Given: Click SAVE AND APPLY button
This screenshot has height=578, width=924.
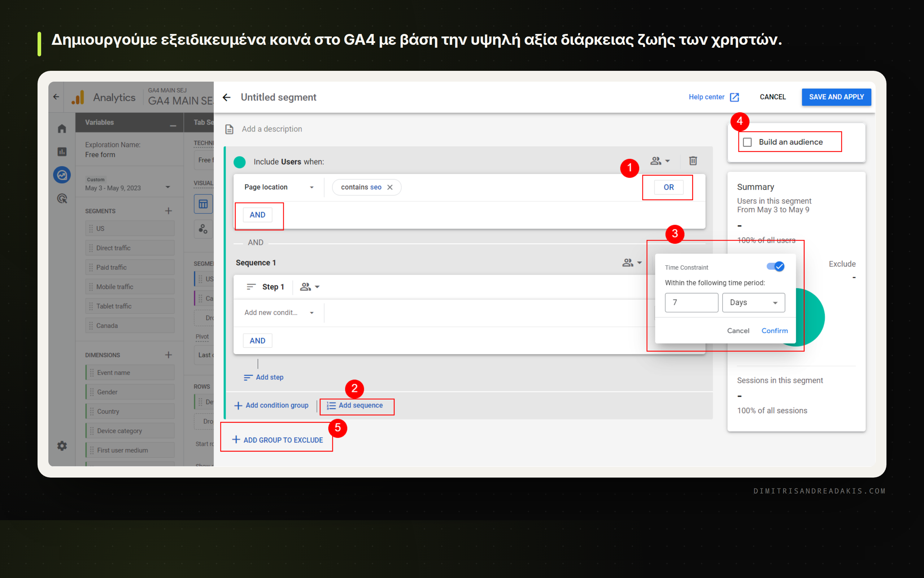Looking at the screenshot, I should [x=836, y=97].
